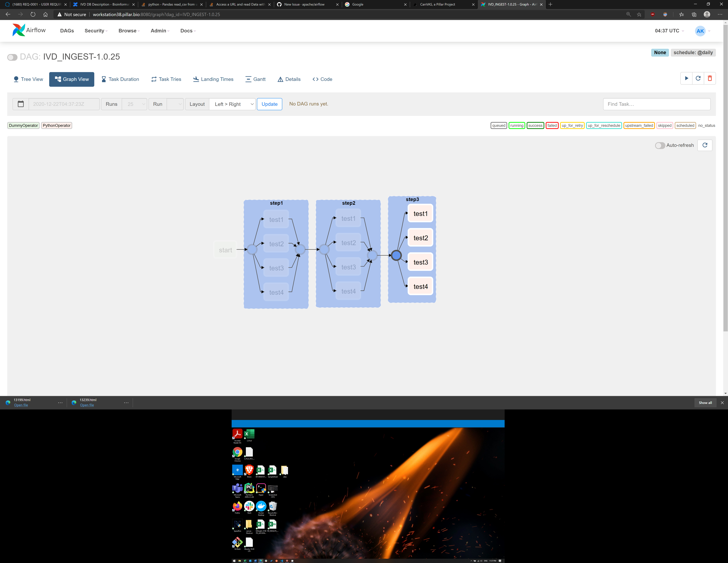Screen dimensions: 728x563
Task: Collapse the step3 task group header
Action: [x=412, y=199]
